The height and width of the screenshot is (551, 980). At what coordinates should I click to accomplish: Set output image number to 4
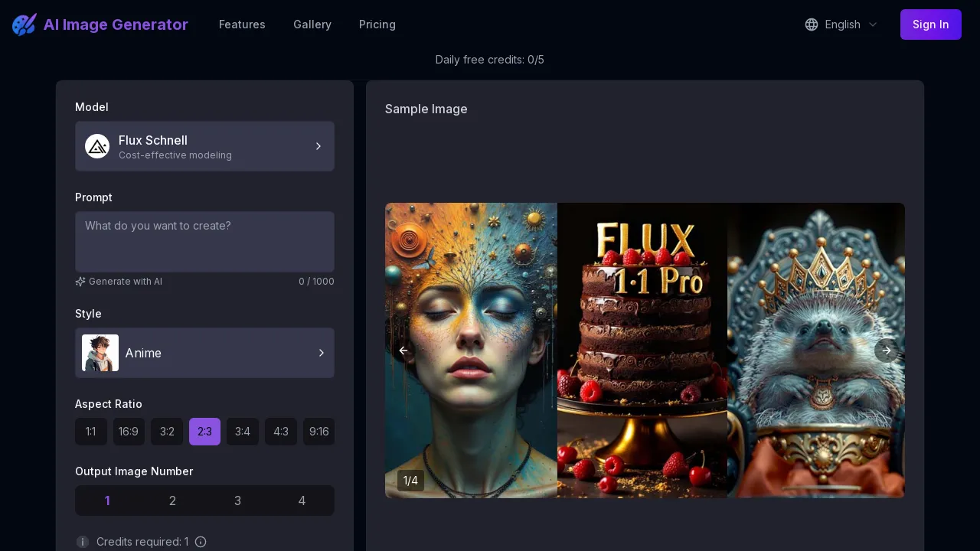coord(302,500)
